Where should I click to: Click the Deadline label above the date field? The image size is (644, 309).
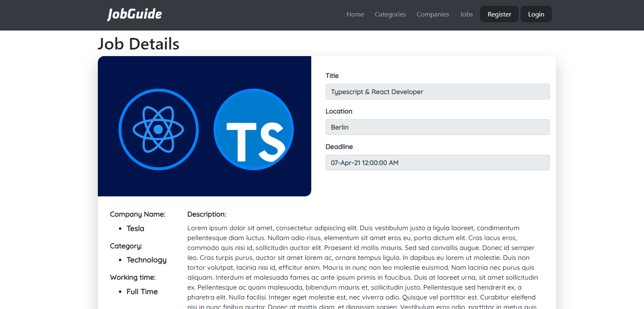click(339, 147)
